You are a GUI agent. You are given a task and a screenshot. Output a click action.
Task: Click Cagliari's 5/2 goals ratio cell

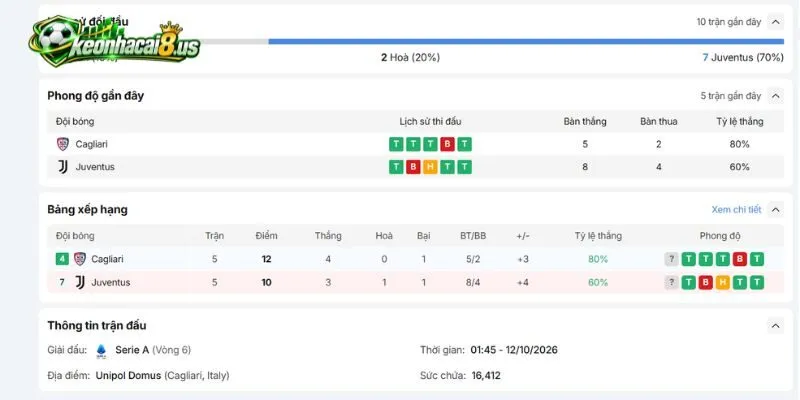pyautogui.click(x=473, y=259)
